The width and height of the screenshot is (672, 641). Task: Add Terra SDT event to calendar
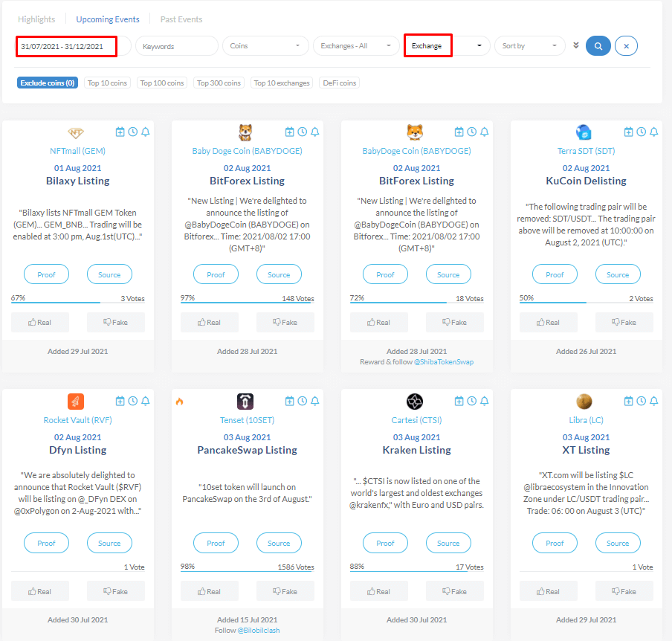point(628,132)
